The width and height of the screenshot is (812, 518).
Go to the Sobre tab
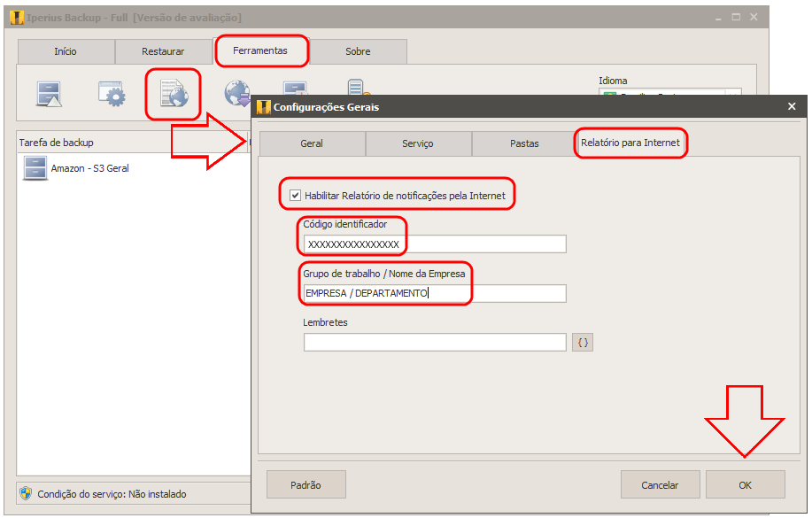click(359, 51)
